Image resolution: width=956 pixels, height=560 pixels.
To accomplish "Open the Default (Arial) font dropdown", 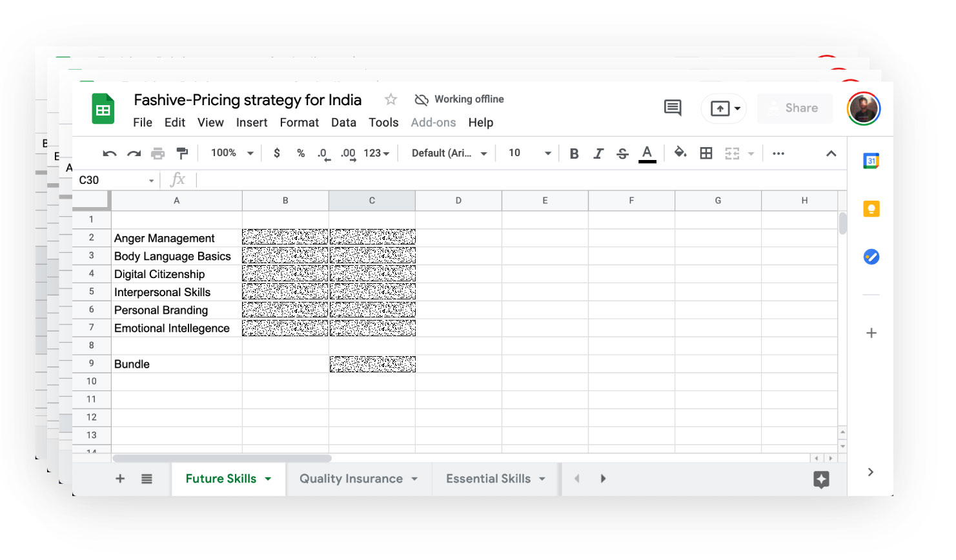I will click(x=449, y=153).
